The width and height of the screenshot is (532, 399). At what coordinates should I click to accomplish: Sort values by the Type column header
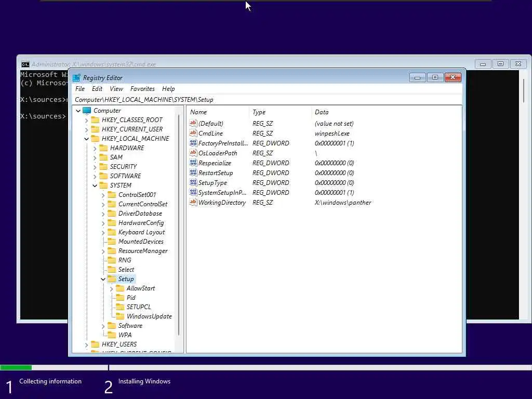click(x=280, y=112)
